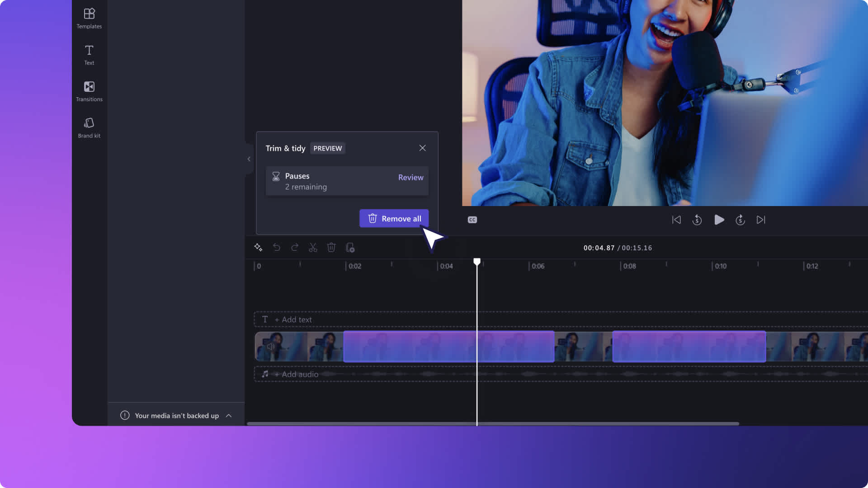This screenshot has width=868, height=488.
Task: Open the Transitions panel
Action: click(x=88, y=92)
